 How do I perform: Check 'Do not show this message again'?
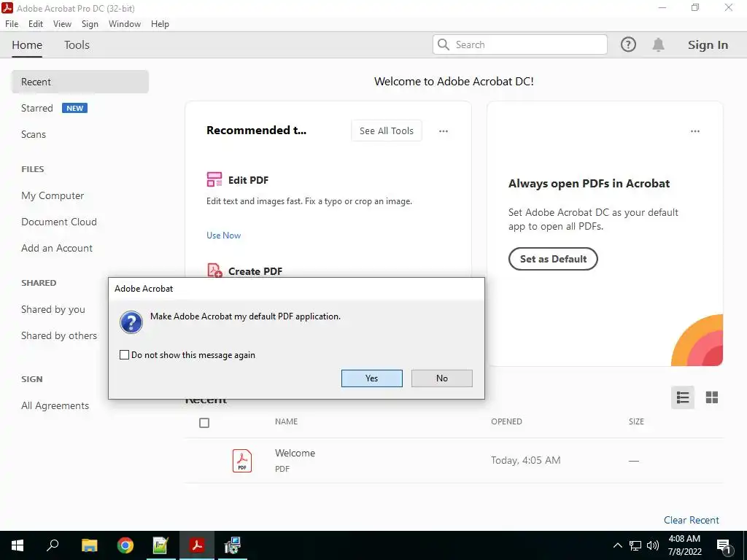click(124, 355)
